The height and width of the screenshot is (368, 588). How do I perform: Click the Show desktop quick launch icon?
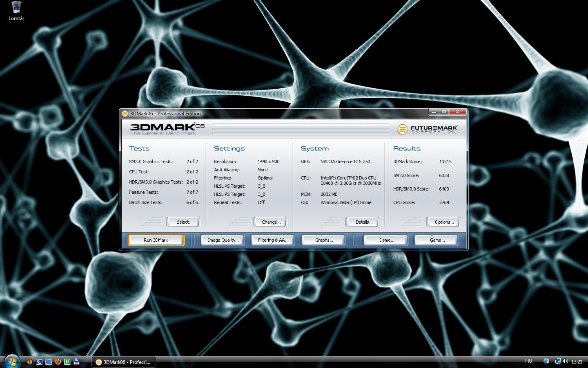(49, 361)
